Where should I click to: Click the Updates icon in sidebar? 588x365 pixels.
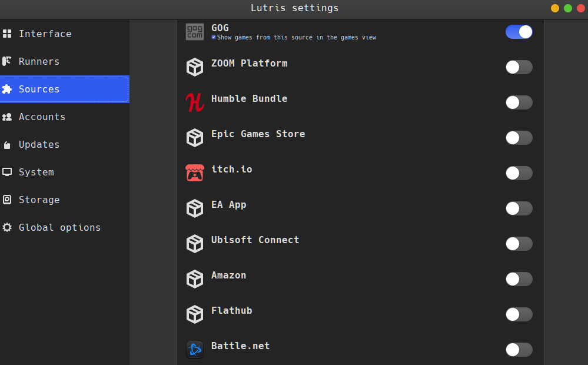point(7,145)
